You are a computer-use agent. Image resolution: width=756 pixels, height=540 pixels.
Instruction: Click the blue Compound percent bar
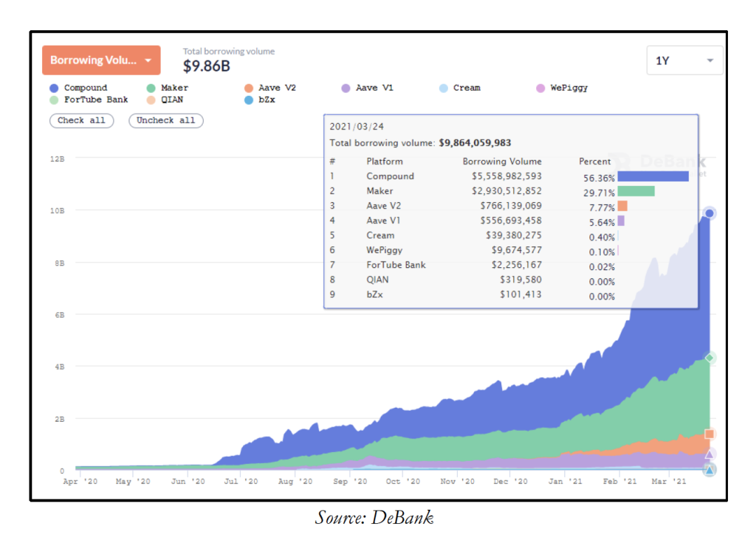click(x=653, y=176)
